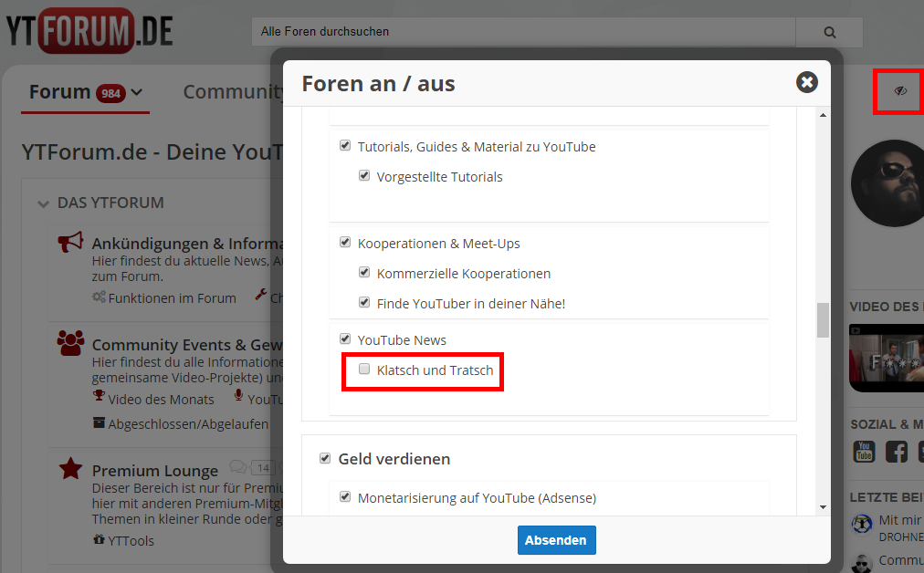The width and height of the screenshot is (924, 573).
Task: Open the YouTube social icon
Action: [x=864, y=451]
